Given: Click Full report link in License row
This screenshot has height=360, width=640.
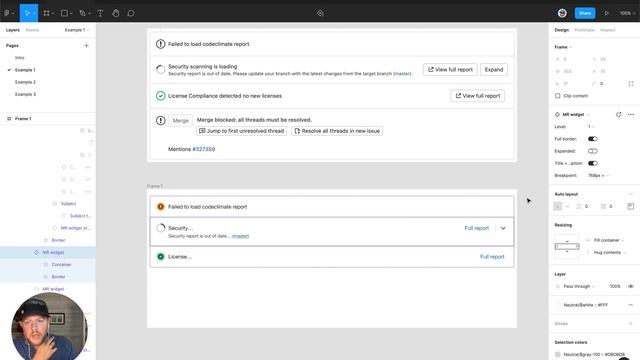Looking at the screenshot, I should [492, 257].
